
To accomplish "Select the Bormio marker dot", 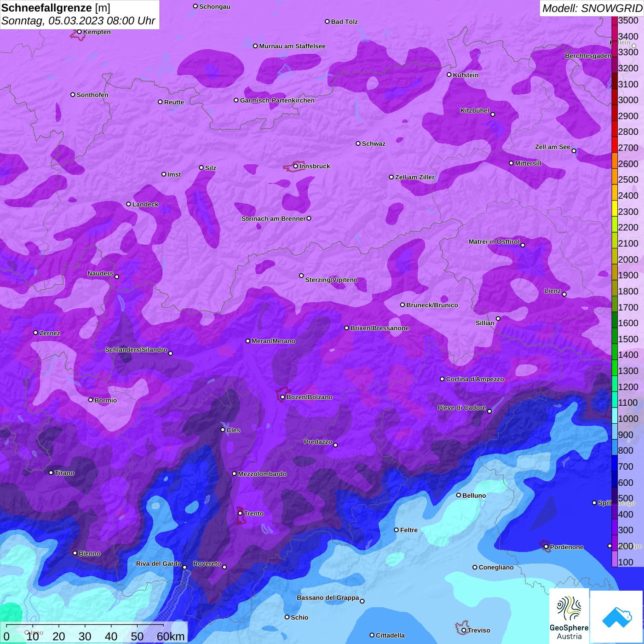I will [x=91, y=400].
